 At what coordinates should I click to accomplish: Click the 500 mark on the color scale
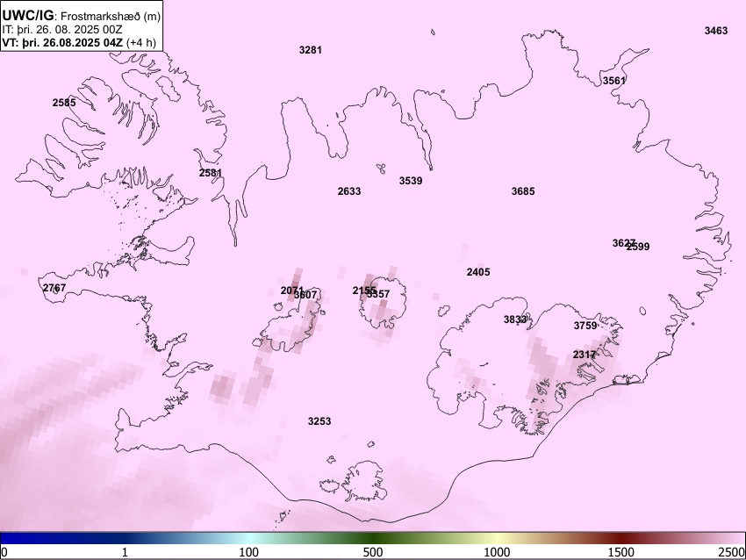[373, 552]
